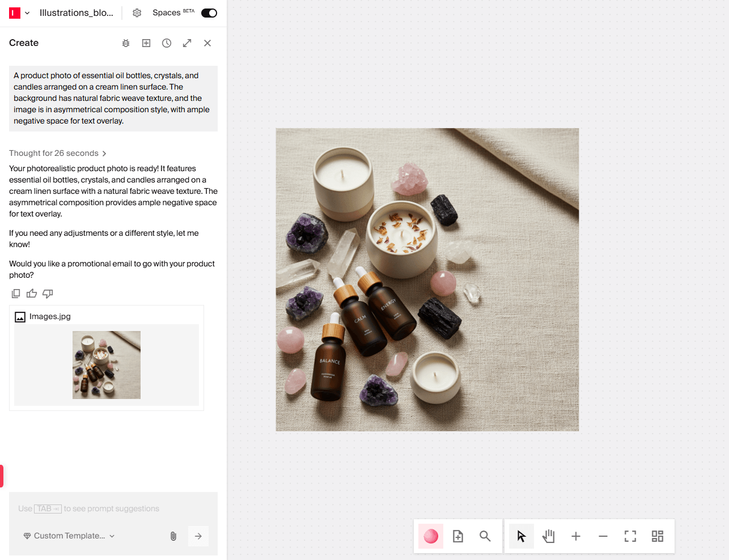Image resolution: width=729 pixels, height=560 pixels.
Task: Give a thumbs up to the response
Action: (31, 293)
